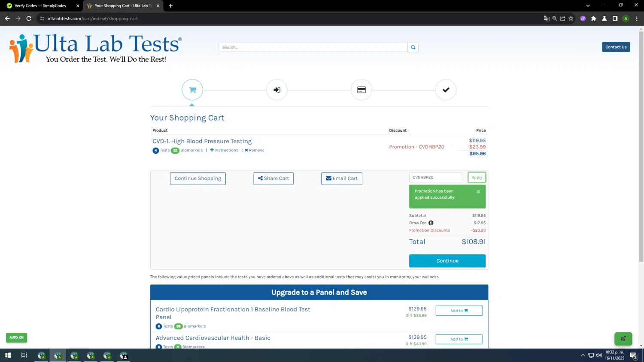The height and width of the screenshot is (362, 644).
Task: Open Cardio Lipoprotein Fractionation 1 Baseline panel link
Action: [x=233, y=313]
